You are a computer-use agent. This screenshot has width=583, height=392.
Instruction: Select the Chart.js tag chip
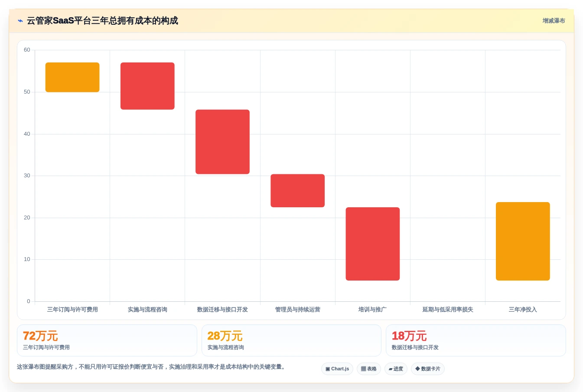[337, 369]
